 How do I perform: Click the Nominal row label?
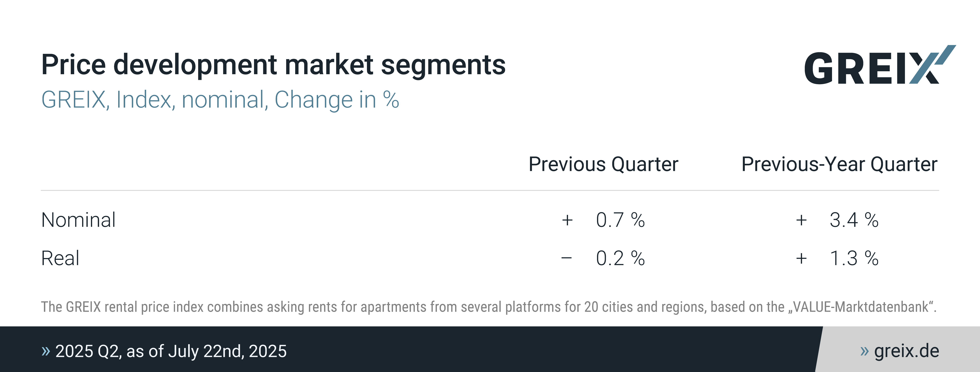click(78, 220)
